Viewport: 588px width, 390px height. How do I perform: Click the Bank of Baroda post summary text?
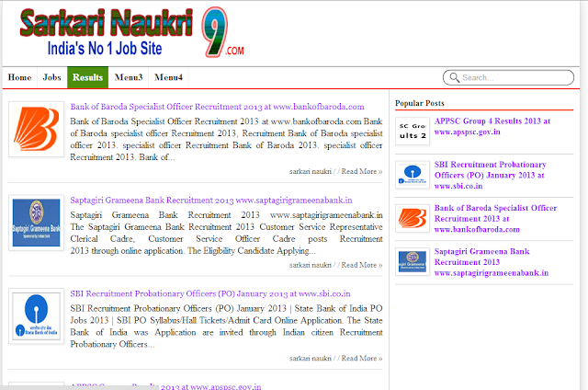226,139
